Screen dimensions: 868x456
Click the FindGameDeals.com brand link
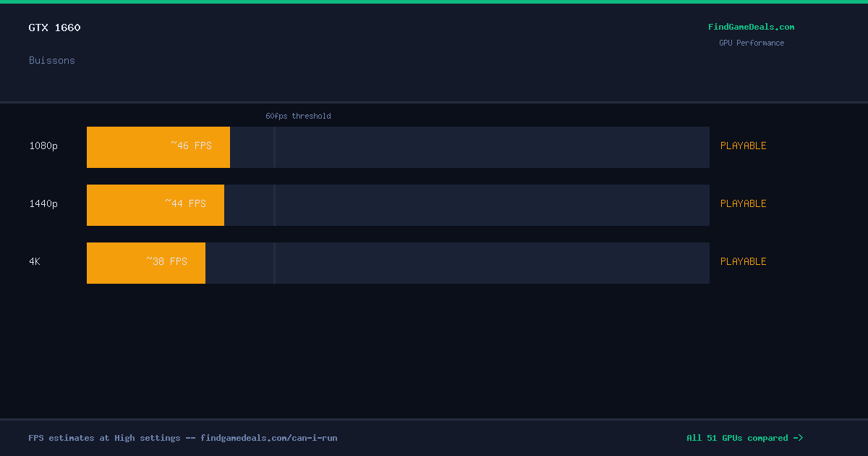click(x=751, y=27)
